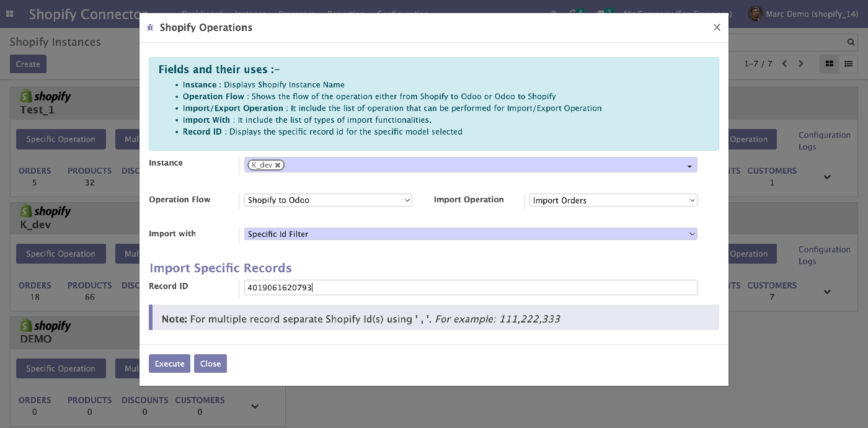Image resolution: width=868 pixels, height=428 pixels.
Task: Close the Shopify Operations dialog with the X
Action: pyautogui.click(x=717, y=27)
